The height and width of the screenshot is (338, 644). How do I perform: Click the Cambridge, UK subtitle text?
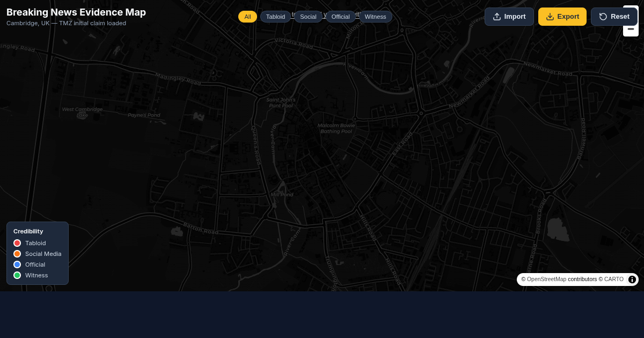coord(66,23)
